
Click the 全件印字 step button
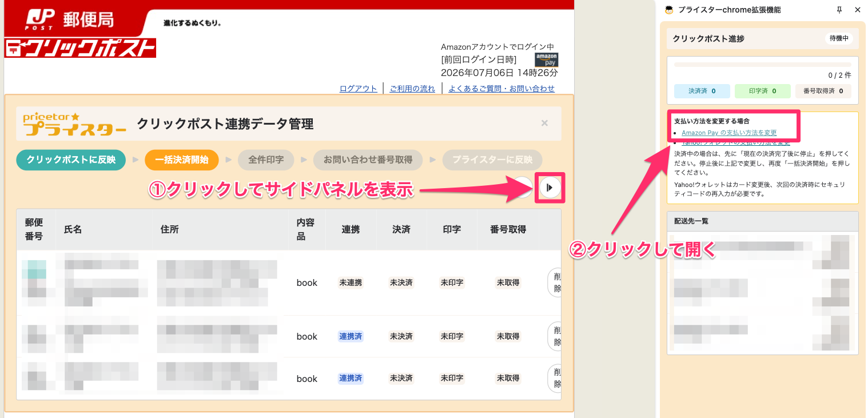point(266,160)
